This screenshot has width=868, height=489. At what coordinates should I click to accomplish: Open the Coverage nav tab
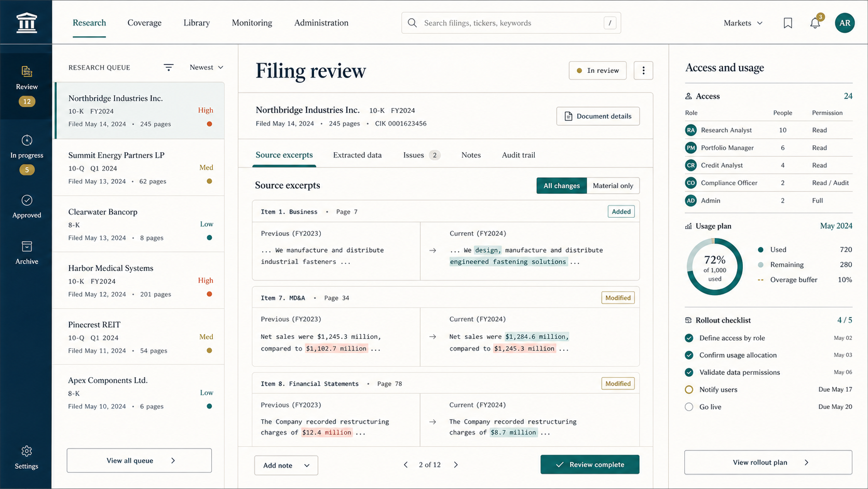pyautogui.click(x=144, y=23)
